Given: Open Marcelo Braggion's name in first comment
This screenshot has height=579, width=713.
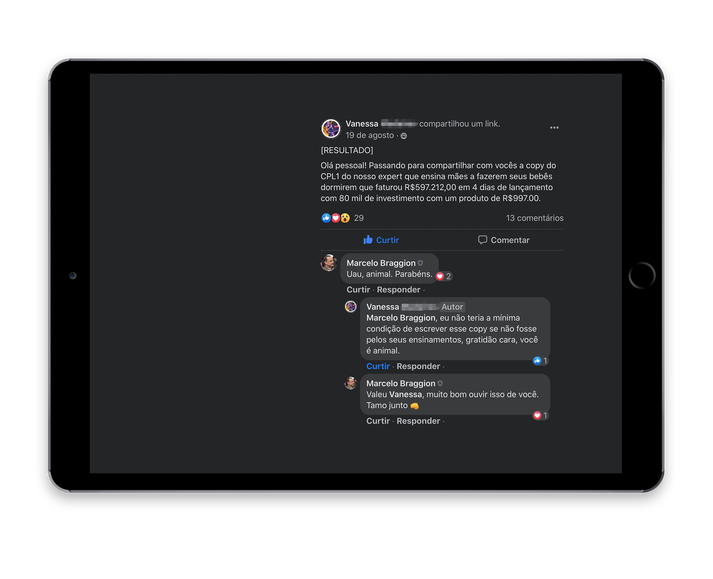Looking at the screenshot, I should tap(381, 263).
